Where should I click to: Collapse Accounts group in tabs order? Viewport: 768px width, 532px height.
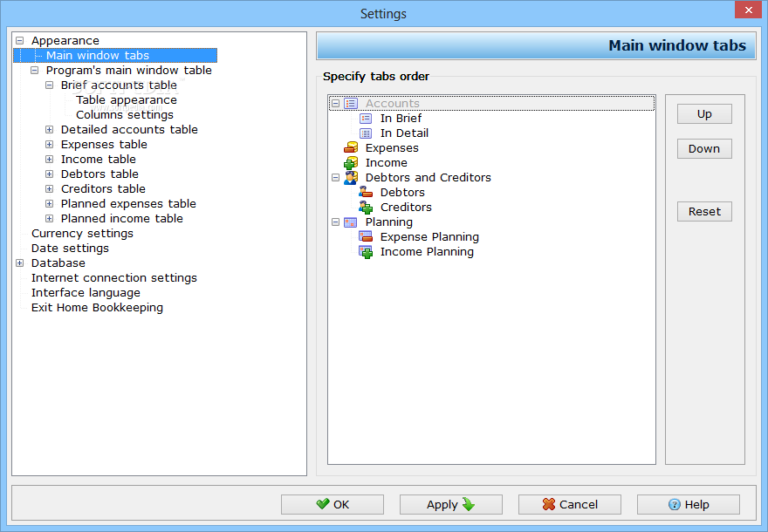click(335, 103)
